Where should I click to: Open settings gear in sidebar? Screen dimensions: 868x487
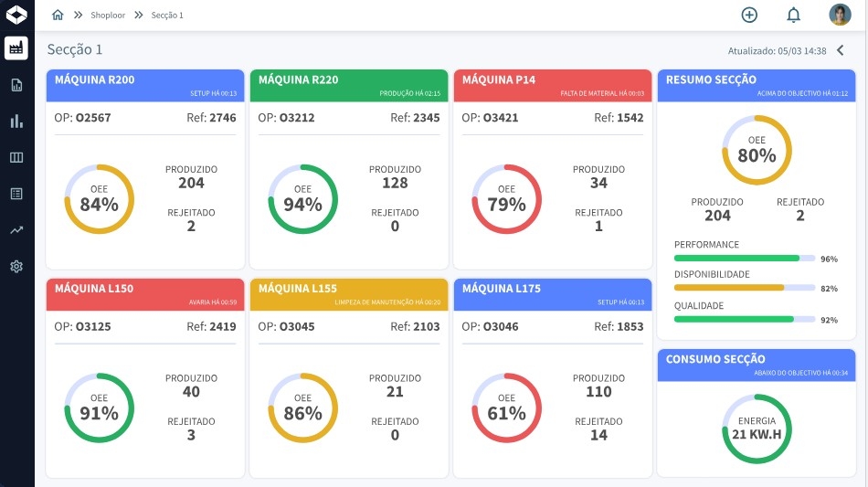pos(16,267)
